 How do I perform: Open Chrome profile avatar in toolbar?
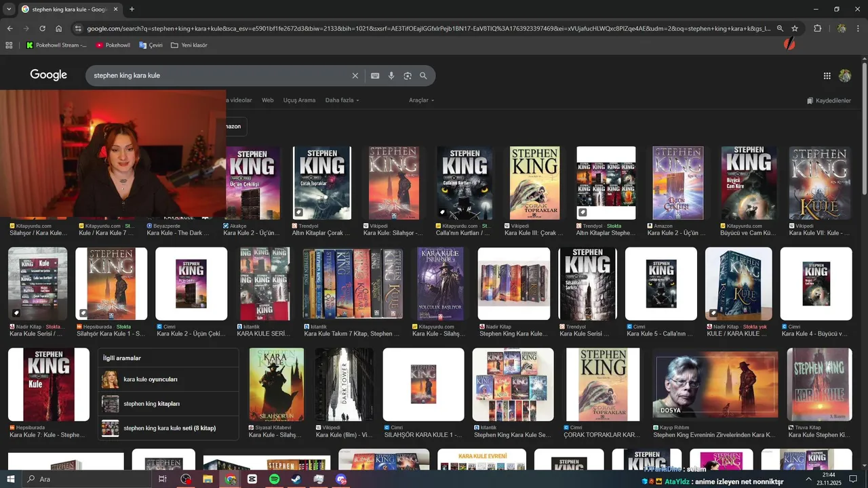(x=842, y=28)
